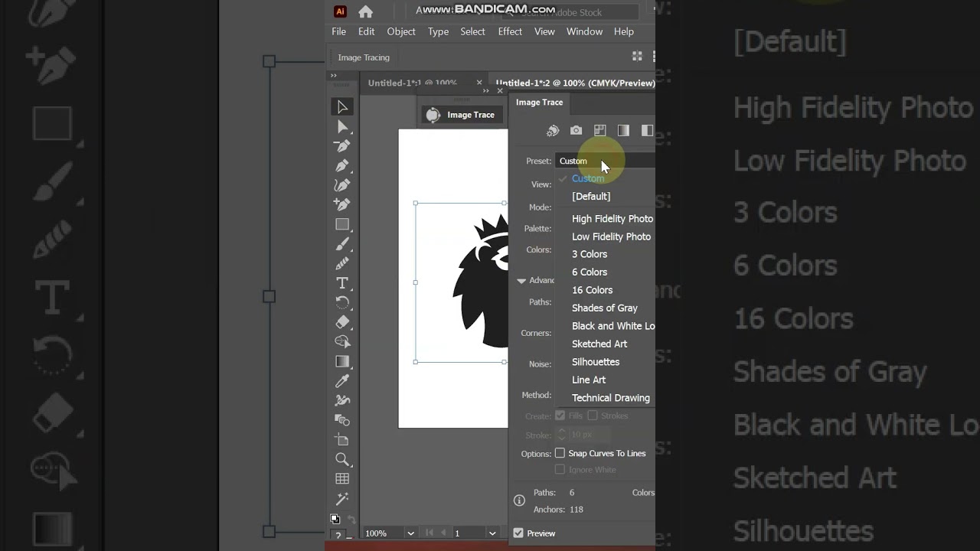Choose the Low Fidelity Photo preset

tap(611, 236)
